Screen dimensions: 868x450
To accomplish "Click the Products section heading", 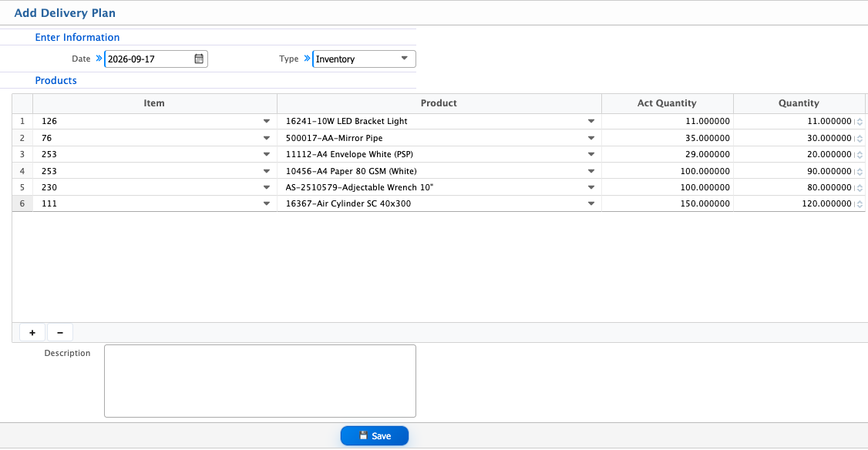I will click(56, 80).
